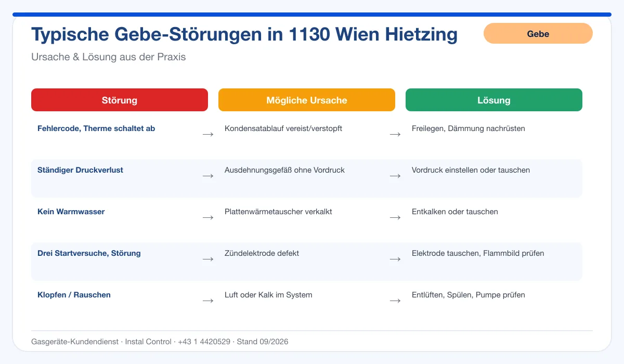Click 'Kondensatablauf vereist/verstopft' cell
This screenshot has height=364, width=624.
(x=283, y=128)
